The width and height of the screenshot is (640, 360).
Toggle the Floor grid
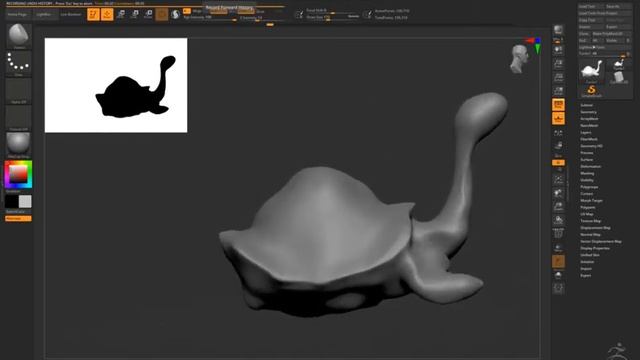point(558,118)
